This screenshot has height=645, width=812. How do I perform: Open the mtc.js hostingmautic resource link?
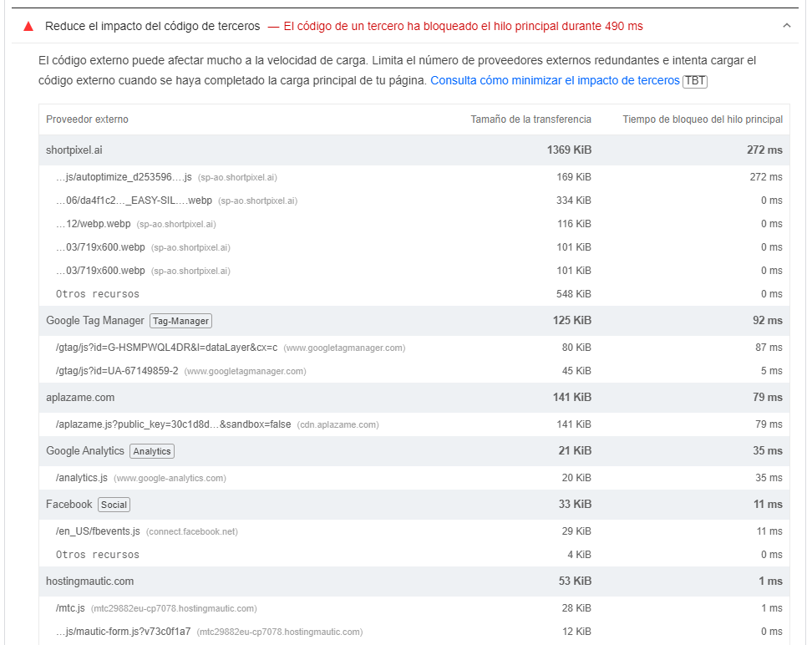(x=70, y=608)
